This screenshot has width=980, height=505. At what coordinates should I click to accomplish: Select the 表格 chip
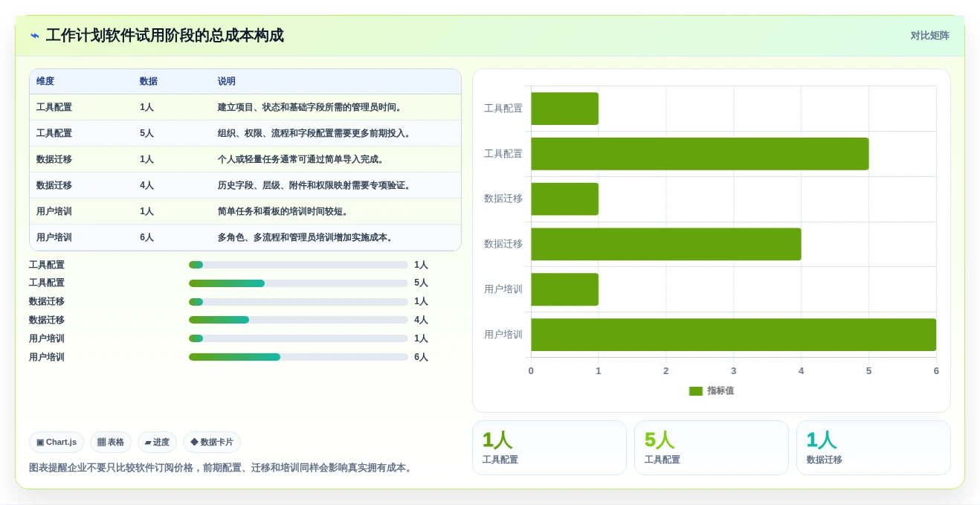pyautogui.click(x=111, y=443)
